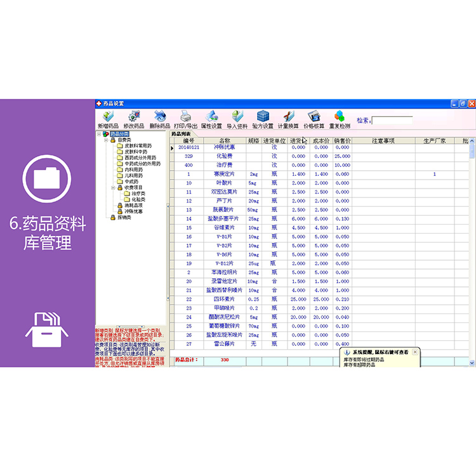Click the folder icon next to 治疗类
The width and height of the screenshot is (476, 476).
127,194
